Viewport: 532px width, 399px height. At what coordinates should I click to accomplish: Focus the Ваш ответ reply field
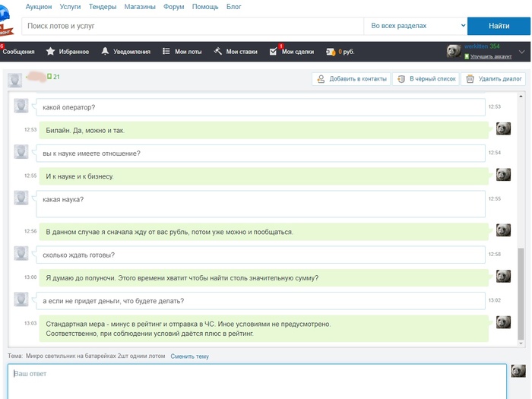pyautogui.click(x=256, y=380)
